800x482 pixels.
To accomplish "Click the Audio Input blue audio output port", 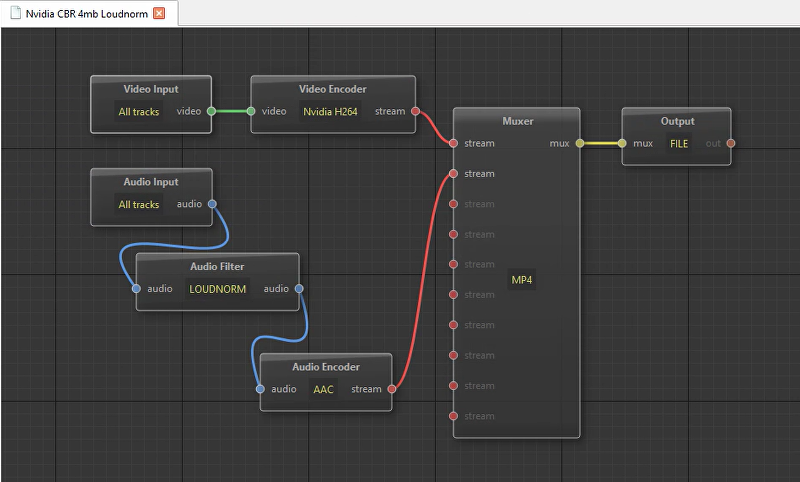I will [211, 204].
